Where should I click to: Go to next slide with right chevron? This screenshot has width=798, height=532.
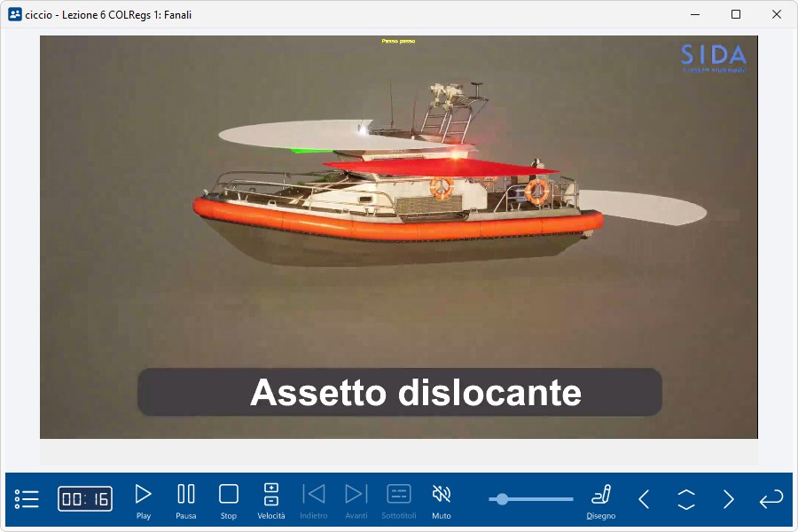click(728, 499)
